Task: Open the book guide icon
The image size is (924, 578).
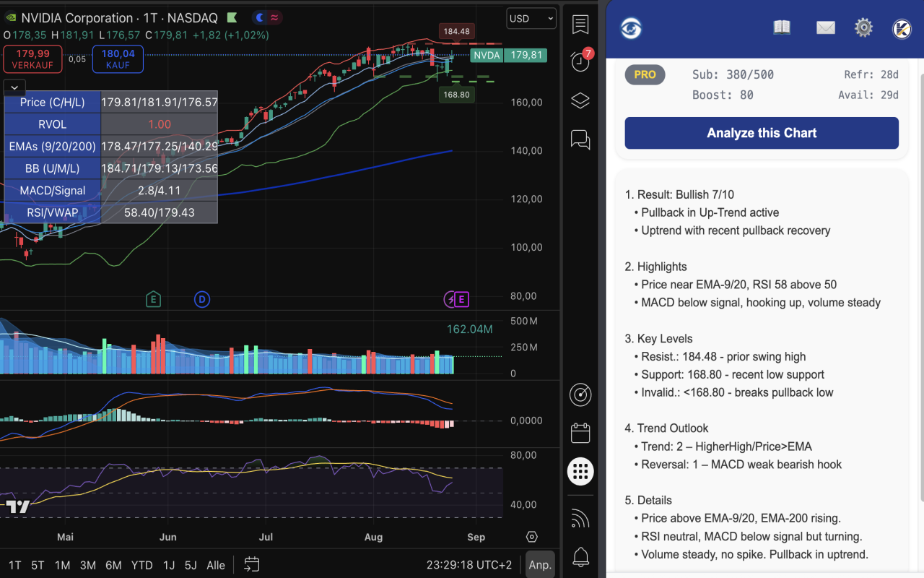Action: 782,27
